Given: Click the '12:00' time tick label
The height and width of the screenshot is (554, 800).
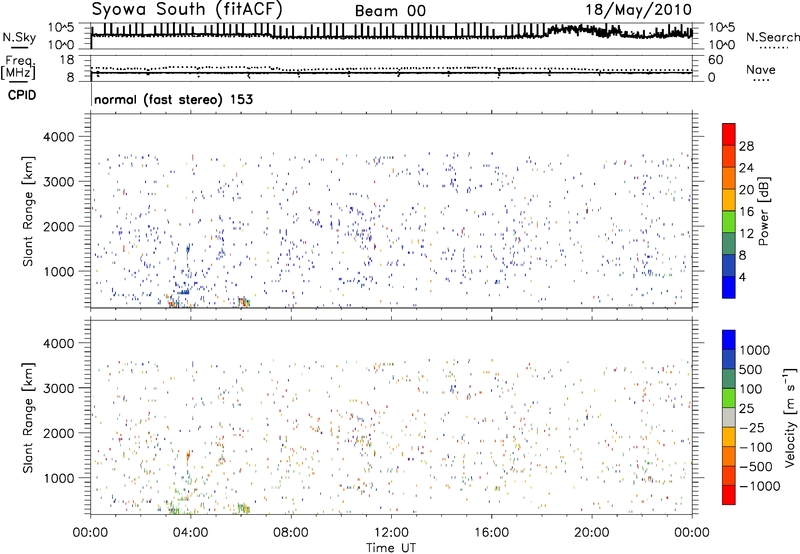Looking at the screenshot, I should pos(391,533).
